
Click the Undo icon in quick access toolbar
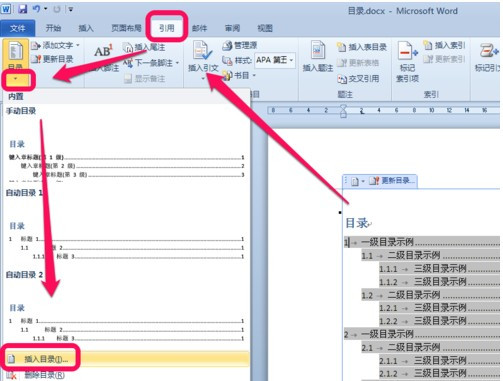[37, 9]
